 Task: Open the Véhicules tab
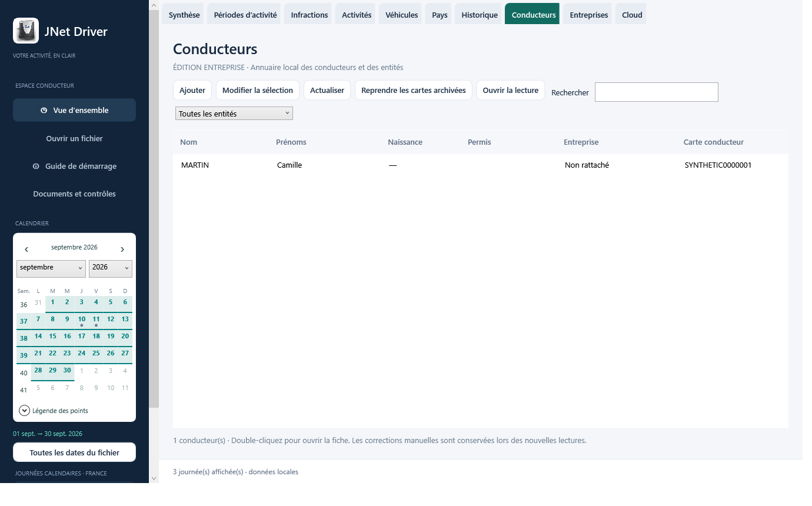402,15
